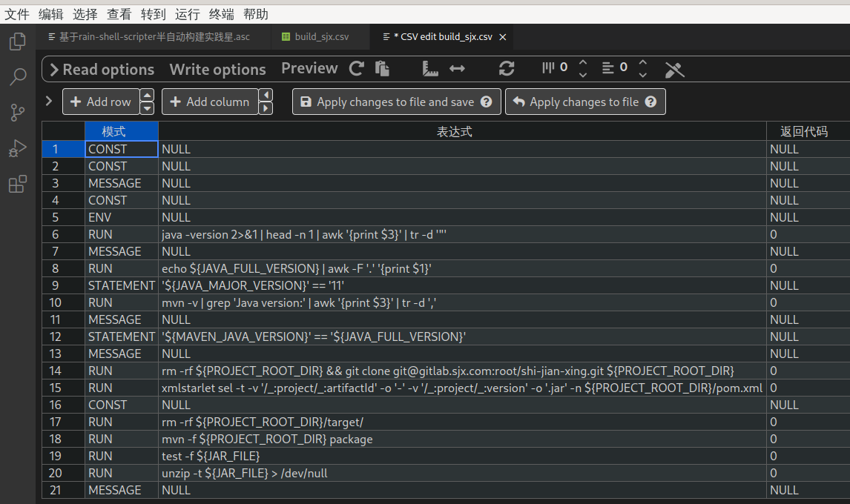Viewport: 850px width, 504px height.
Task: Open the Source Control view
Action: (x=17, y=113)
